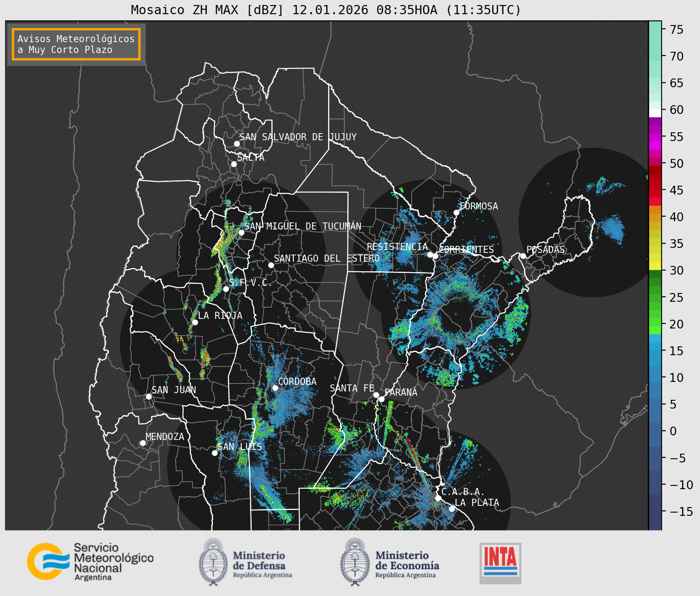Image resolution: width=700 pixels, height=596 pixels.
Task: Click the SAN MIGUEL DE TUCUMÁN label
Action: tap(303, 226)
